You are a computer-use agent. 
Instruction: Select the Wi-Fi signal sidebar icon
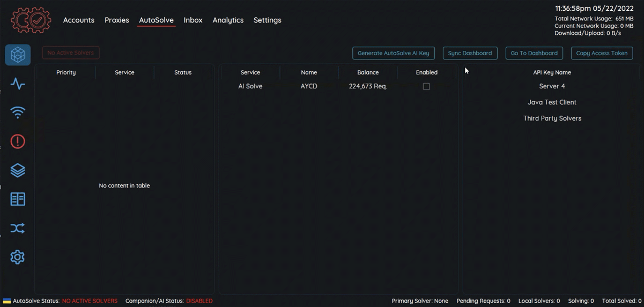[18, 113]
